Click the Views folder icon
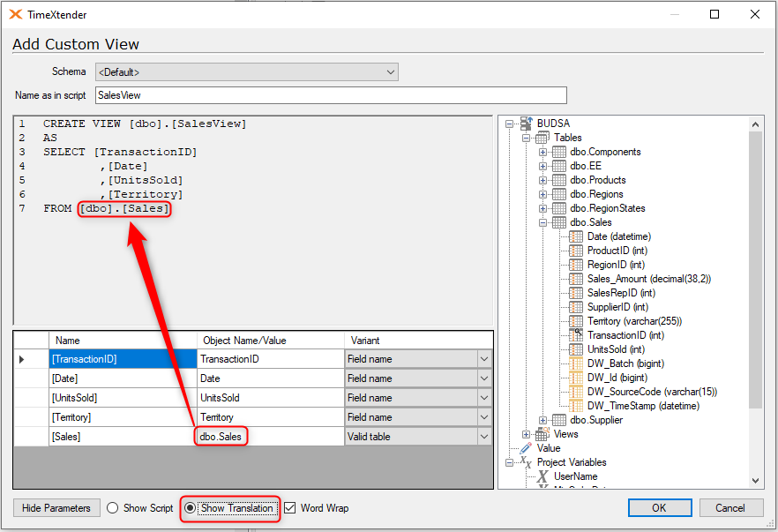The height and width of the screenshot is (532, 778). tap(542, 434)
